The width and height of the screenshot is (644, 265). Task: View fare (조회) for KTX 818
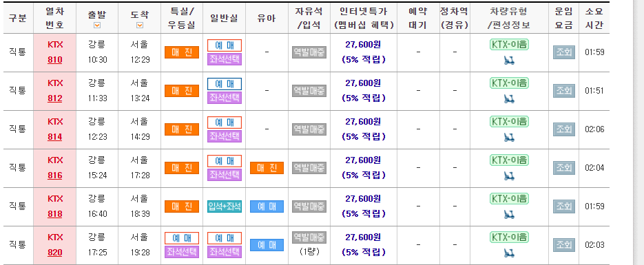pyautogui.click(x=564, y=206)
